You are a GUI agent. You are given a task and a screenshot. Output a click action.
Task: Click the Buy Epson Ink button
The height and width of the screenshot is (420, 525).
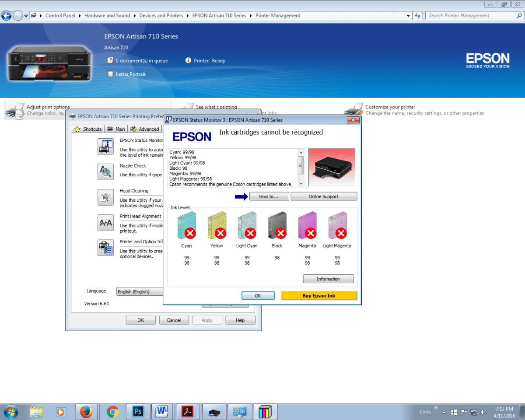click(x=319, y=296)
